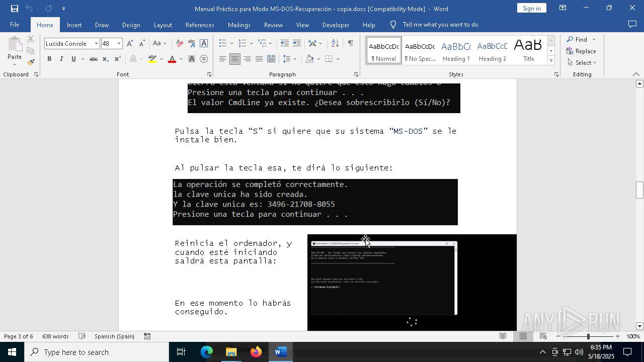Align text left
The width and height of the screenshot is (644, 362).
click(x=222, y=59)
